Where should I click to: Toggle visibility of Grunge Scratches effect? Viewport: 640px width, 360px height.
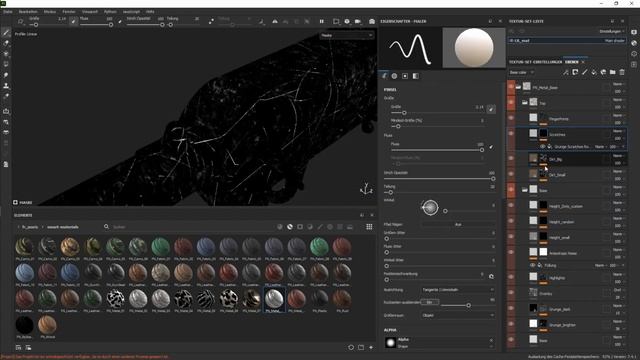coord(543,147)
